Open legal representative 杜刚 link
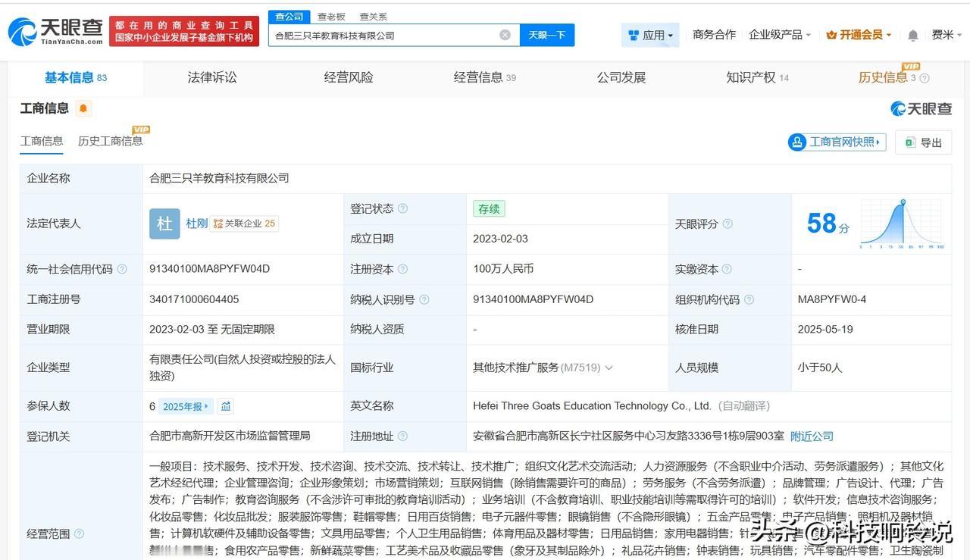Viewport: 970px width, 560px height. coord(197,224)
